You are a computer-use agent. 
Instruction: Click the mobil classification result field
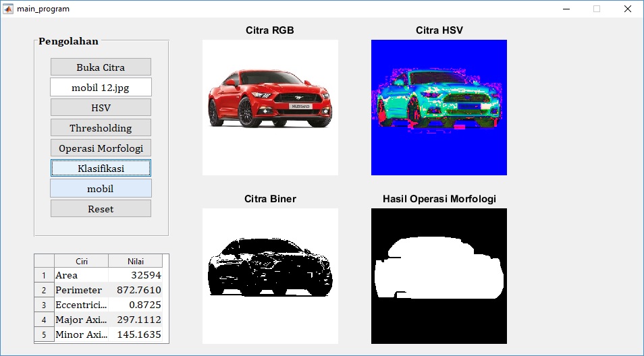[x=101, y=188]
